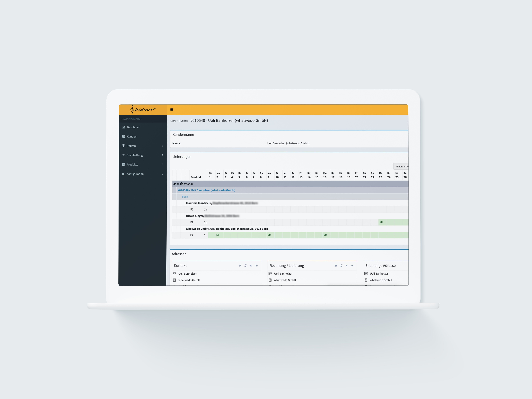Click the ID card icon in Kontakt panel
Viewport: 532px width, 399px height.
pos(175,274)
